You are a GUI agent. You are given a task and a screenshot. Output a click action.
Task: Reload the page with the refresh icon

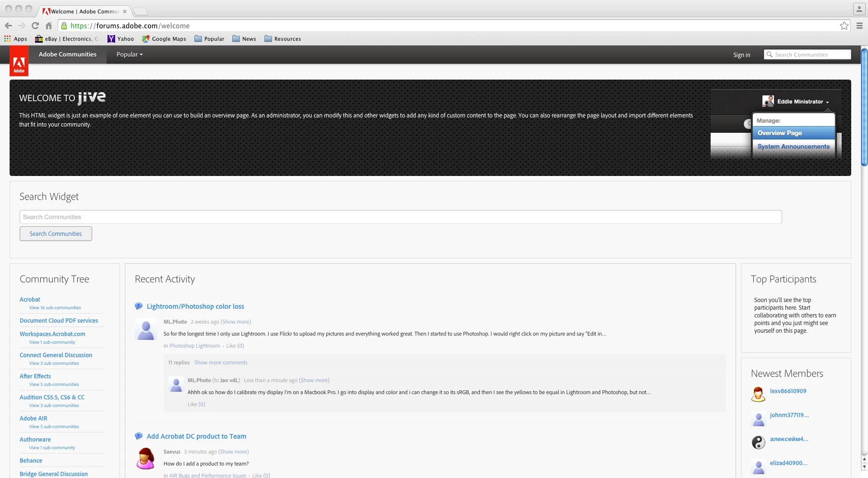pos(35,26)
